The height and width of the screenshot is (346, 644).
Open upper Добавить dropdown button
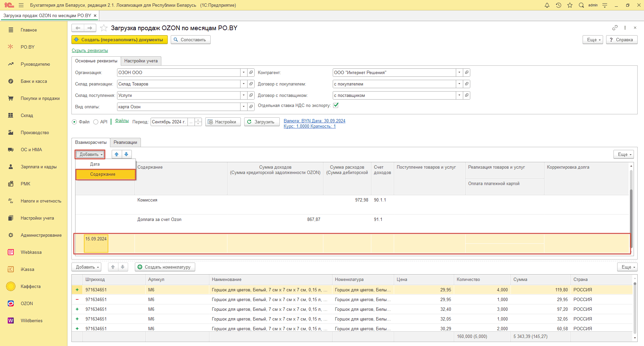coord(90,154)
